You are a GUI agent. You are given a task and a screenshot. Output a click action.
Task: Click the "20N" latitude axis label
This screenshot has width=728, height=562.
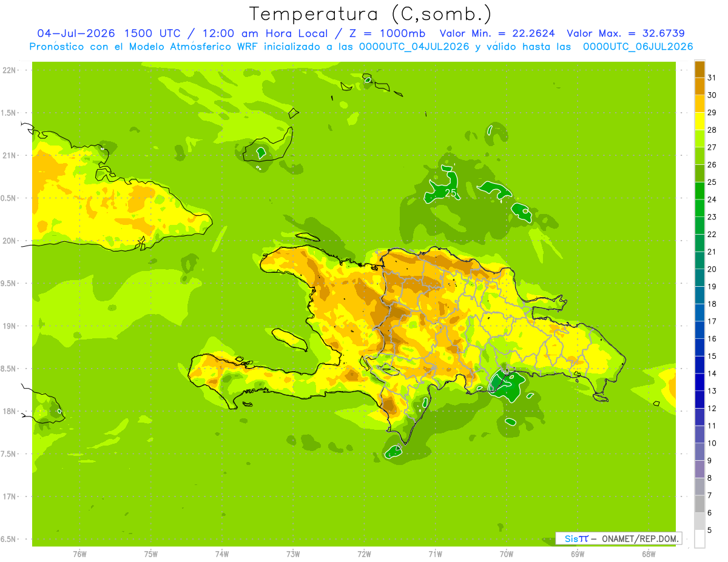10,241
